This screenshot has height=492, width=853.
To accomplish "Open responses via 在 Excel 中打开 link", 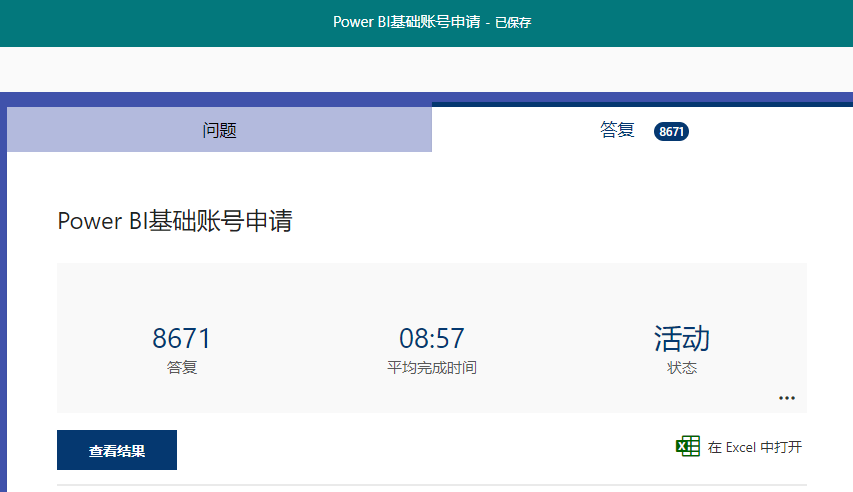I will click(755, 447).
